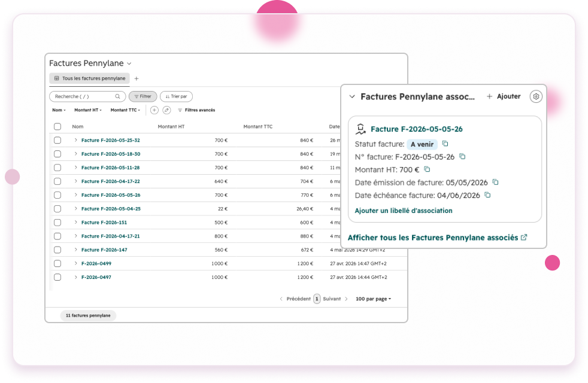588x383 pixels.
Task: Click the pencil edit columns icon
Action: (167, 110)
